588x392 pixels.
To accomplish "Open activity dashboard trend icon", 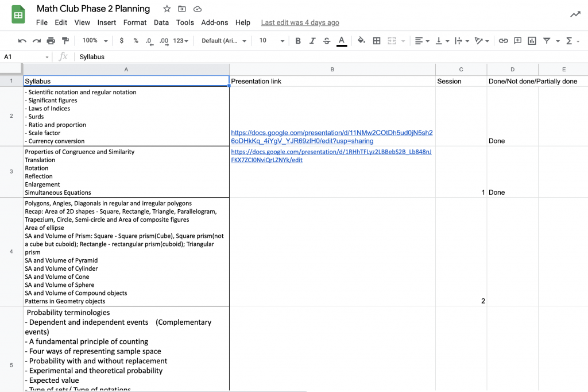I will 575,14.
